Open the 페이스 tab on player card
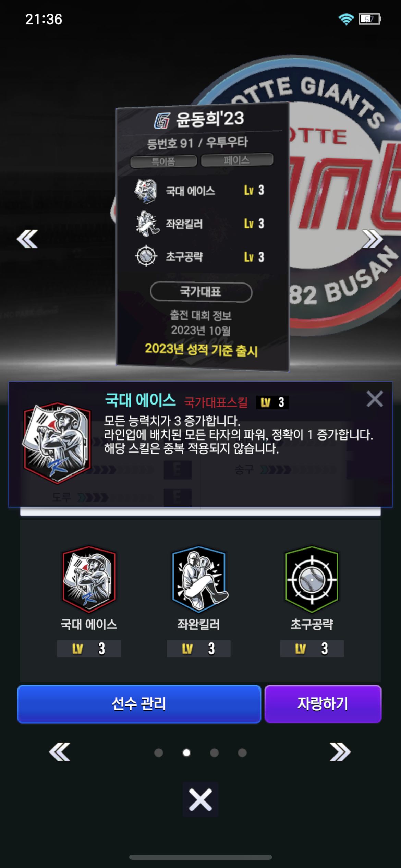Screen dimensions: 401x868 click(x=237, y=160)
